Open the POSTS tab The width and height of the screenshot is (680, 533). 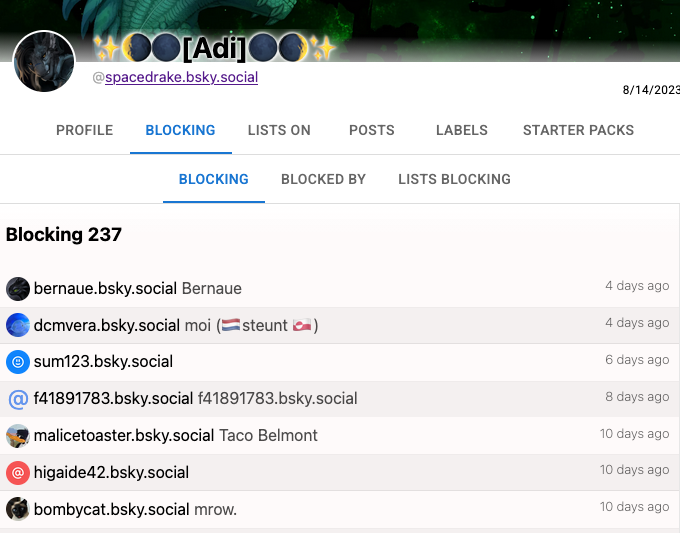coord(372,130)
